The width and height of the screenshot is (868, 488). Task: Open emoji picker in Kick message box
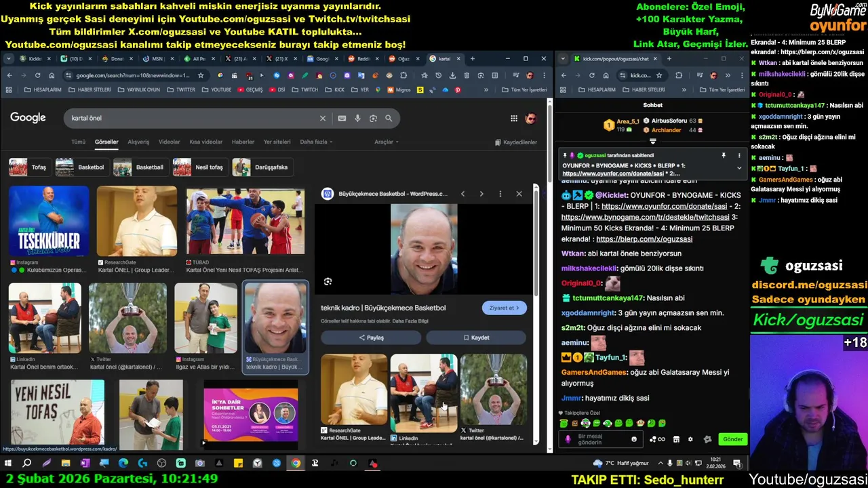click(x=634, y=439)
